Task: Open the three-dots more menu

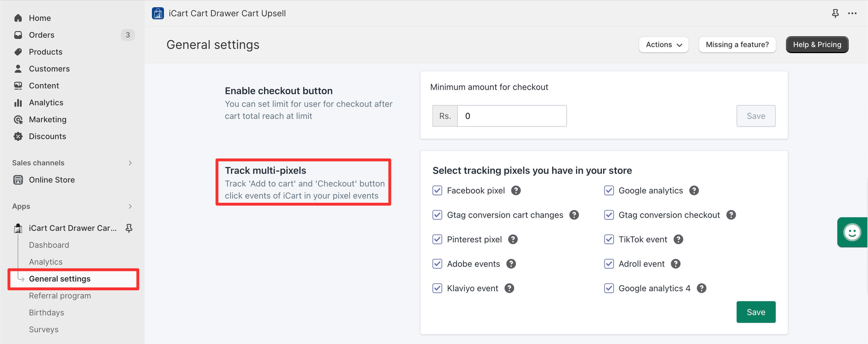Action: tap(852, 13)
